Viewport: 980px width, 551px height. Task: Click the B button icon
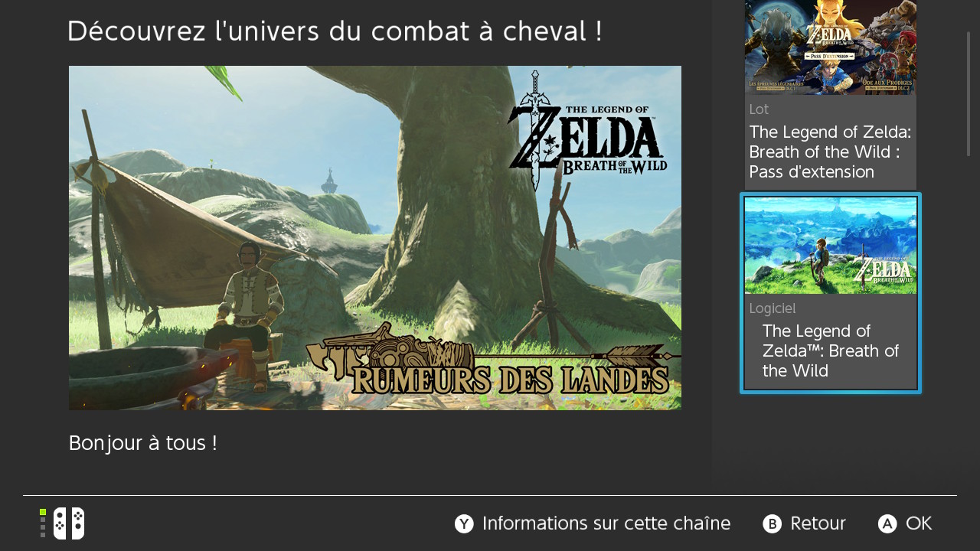(x=772, y=523)
